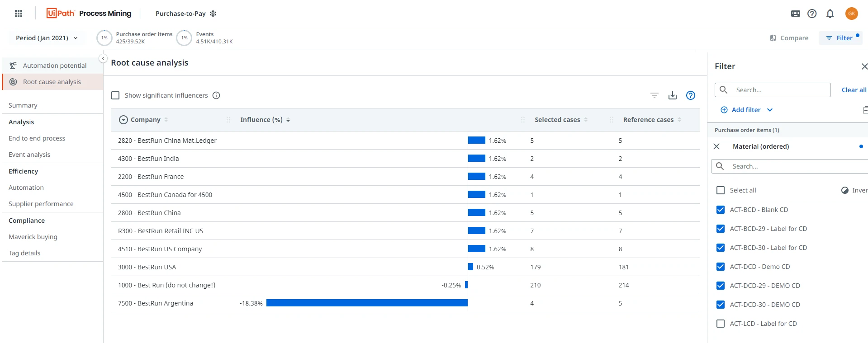Remove the Material (ordered) filter
This screenshot has width=868, height=343.
[716, 146]
